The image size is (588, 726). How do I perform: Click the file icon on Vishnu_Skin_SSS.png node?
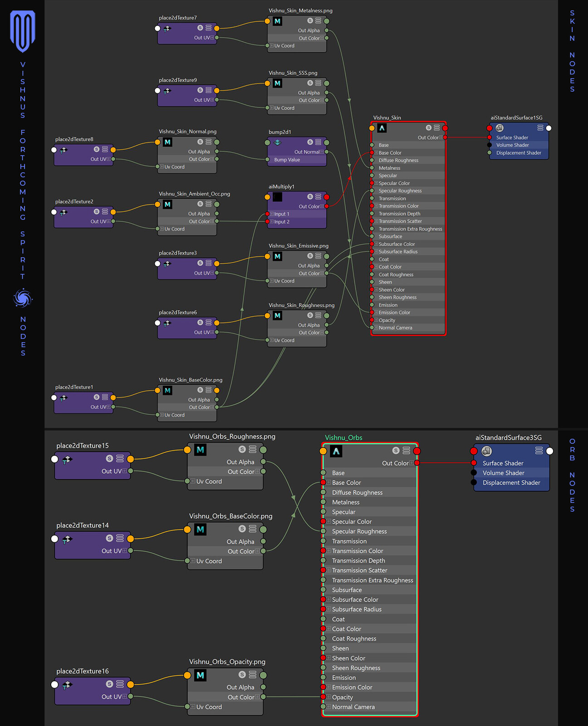277,83
